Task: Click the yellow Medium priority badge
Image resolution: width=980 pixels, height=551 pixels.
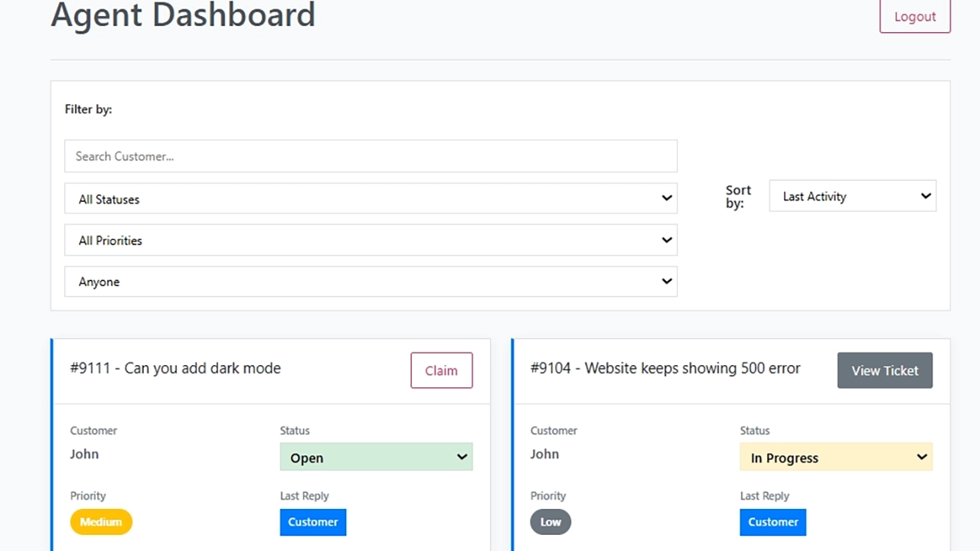Action: click(x=101, y=522)
